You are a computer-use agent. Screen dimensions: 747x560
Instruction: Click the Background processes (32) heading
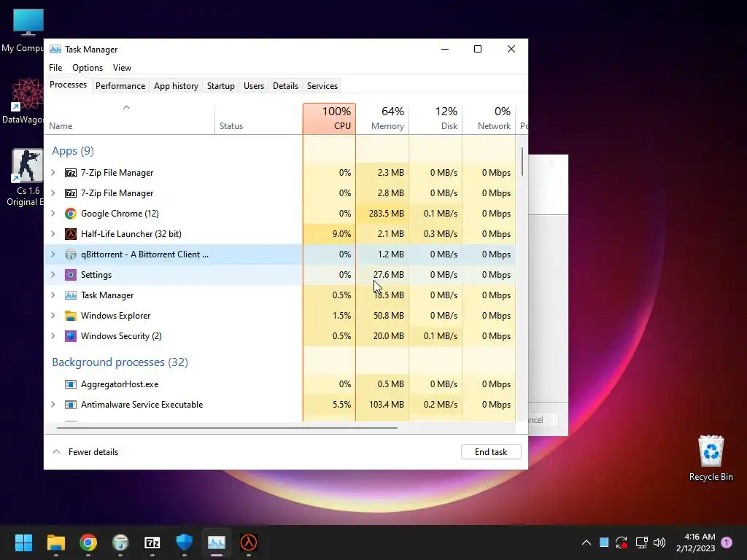click(120, 362)
